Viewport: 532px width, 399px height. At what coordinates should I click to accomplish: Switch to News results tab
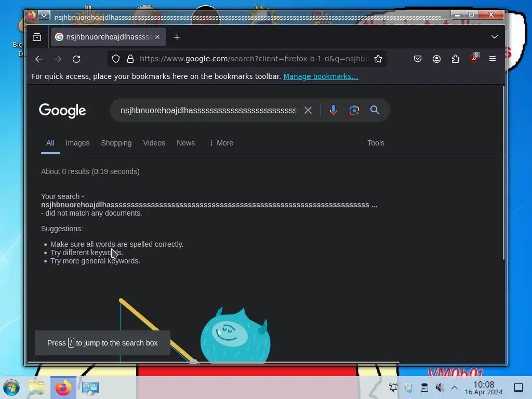tap(185, 143)
